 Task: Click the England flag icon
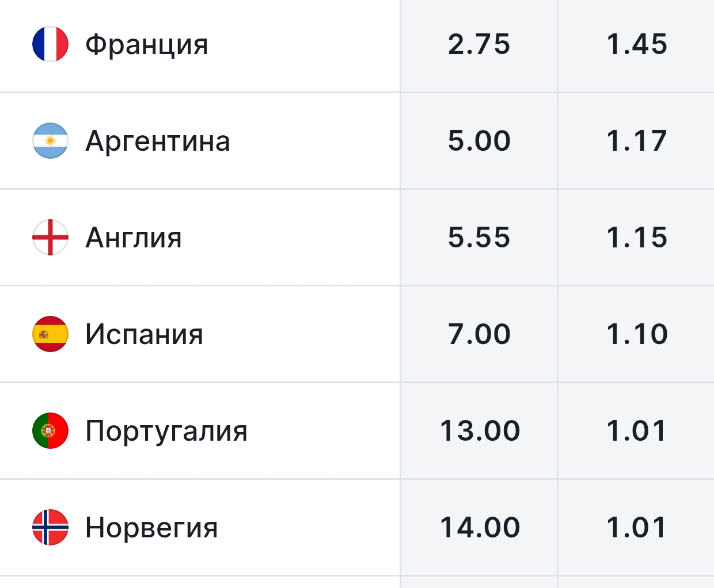[x=50, y=237]
